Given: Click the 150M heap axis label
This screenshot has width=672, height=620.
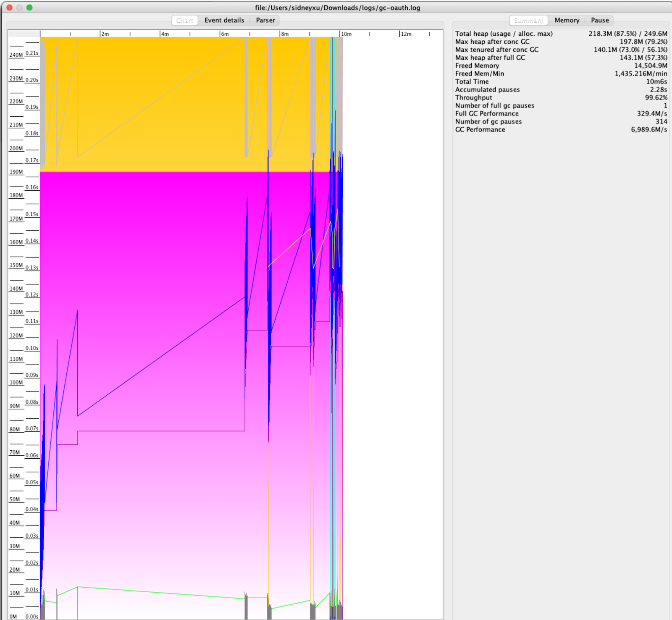Looking at the screenshot, I should 16,265.
